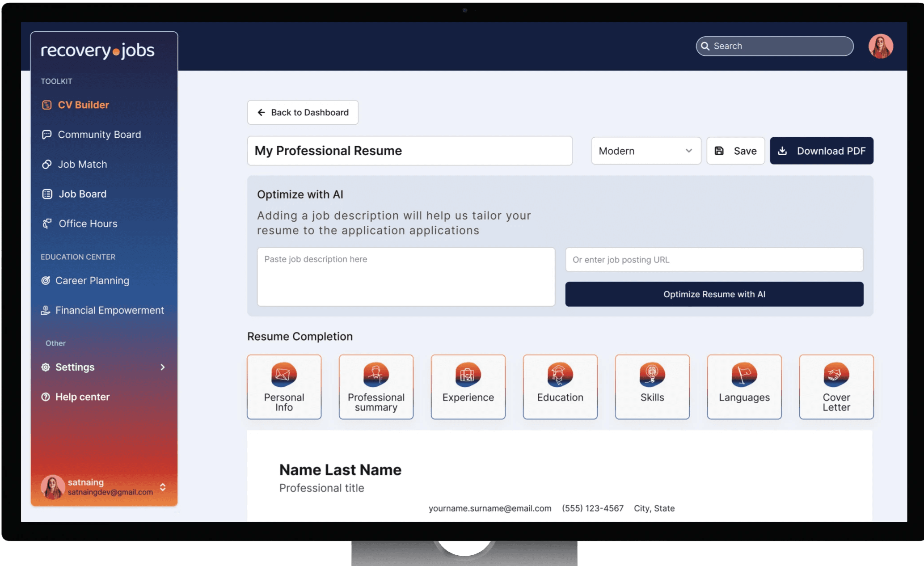Image resolution: width=924 pixels, height=566 pixels.
Task: Open the Education graduate card
Action: [560, 387]
